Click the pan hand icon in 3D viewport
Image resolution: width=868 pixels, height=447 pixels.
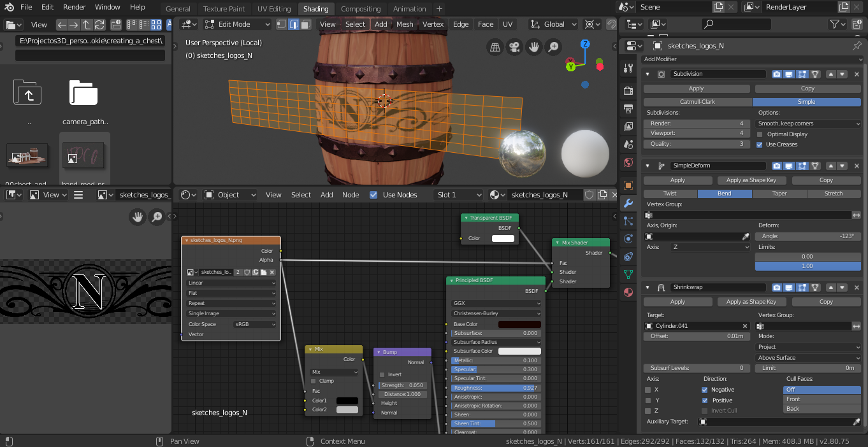click(x=534, y=47)
